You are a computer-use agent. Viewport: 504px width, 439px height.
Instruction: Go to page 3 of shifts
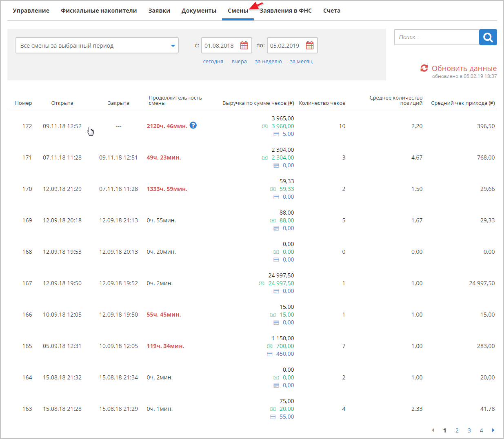pos(469,430)
